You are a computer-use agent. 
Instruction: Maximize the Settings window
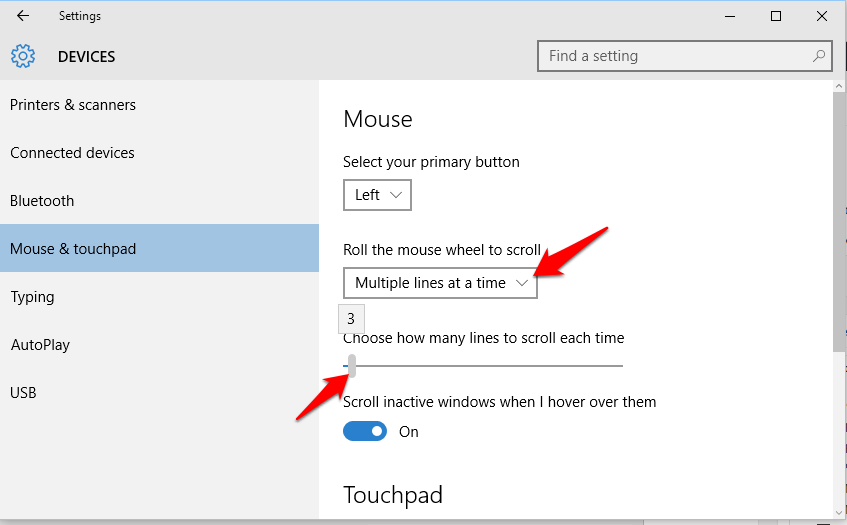click(x=776, y=16)
